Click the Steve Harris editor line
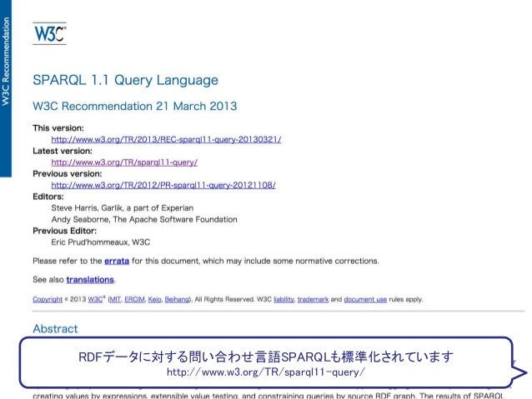Viewport: 532px width, 399px height. (x=123, y=208)
